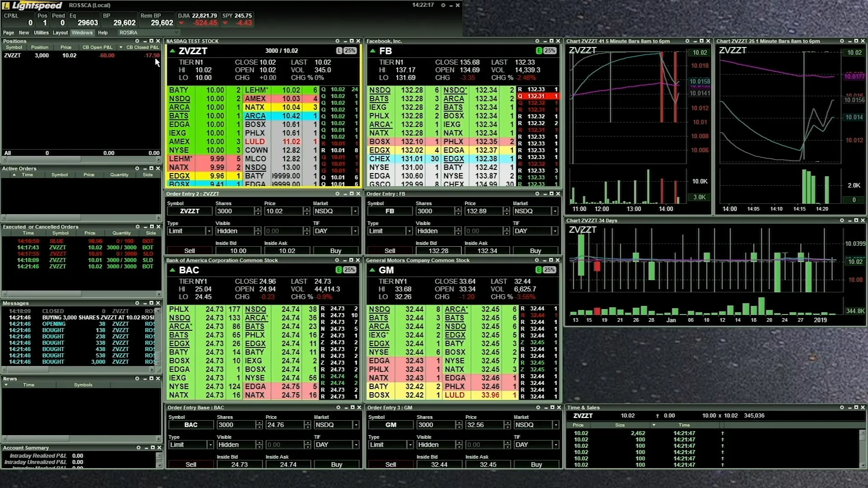Click gear icon on Positions panel
Viewport: 868px width, 488px height.
point(137,41)
